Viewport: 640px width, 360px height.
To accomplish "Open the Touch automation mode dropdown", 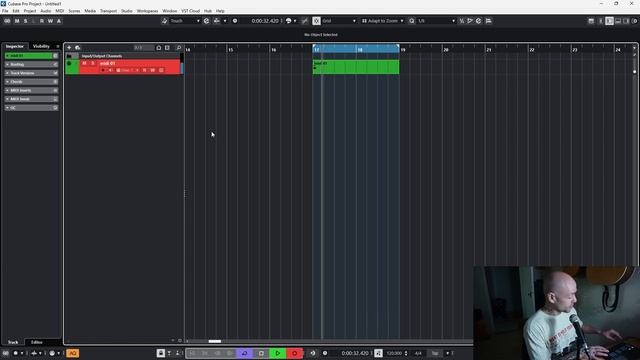I will point(185,21).
